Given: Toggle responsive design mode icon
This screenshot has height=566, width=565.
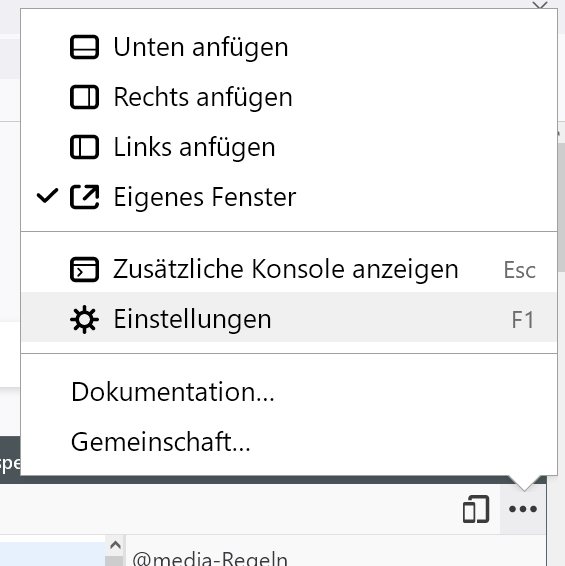Looking at the screenshot, I should [x=476, y=509].
